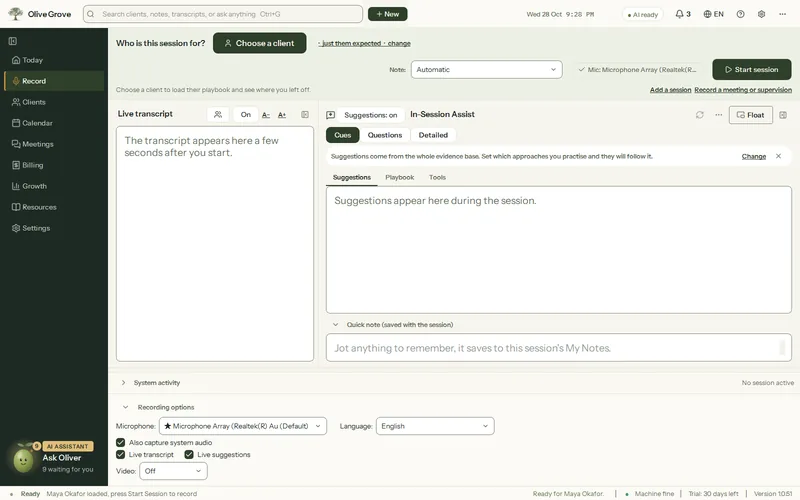Open the Calendar section
This screenshot has width=800, height=500.
(x=54, y=123)
